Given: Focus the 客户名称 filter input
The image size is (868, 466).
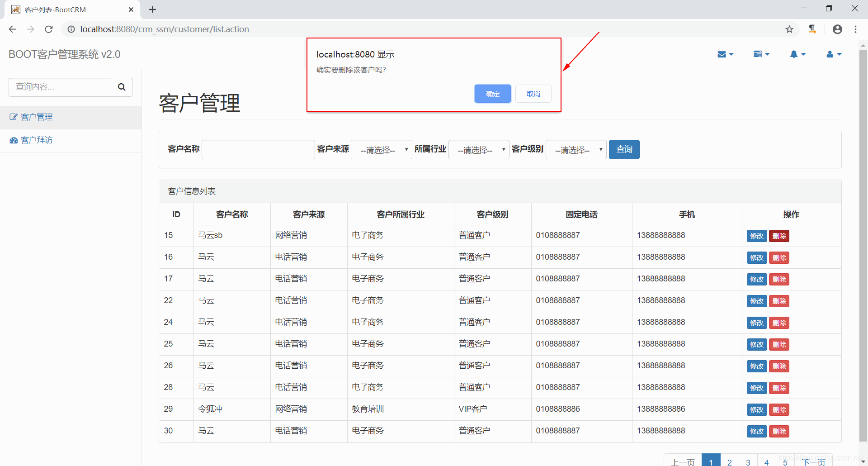Looking at the screenshot, I should point(258,149).
